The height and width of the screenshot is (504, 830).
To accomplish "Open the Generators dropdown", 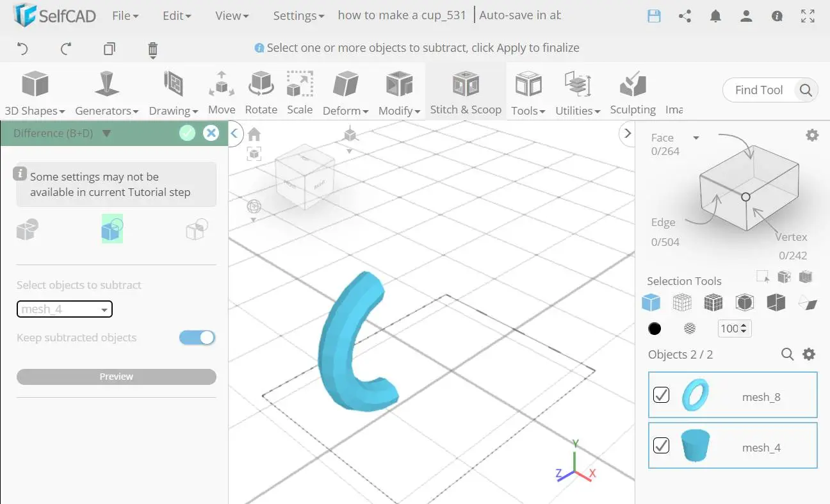I will tap(107, 94).
